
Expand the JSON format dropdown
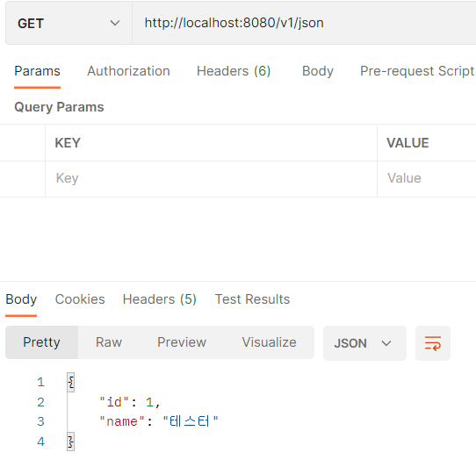[364, 343]
